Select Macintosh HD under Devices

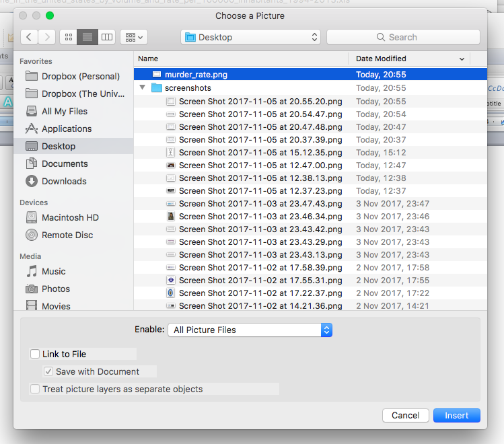pyautogui.click(x=70, y=217)
